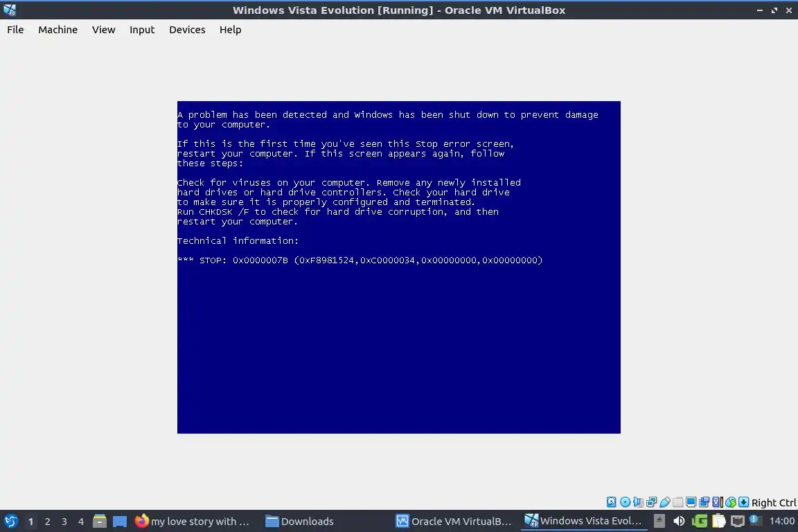Switch to workspace 3
798x532 pixels.
point(64,522)
